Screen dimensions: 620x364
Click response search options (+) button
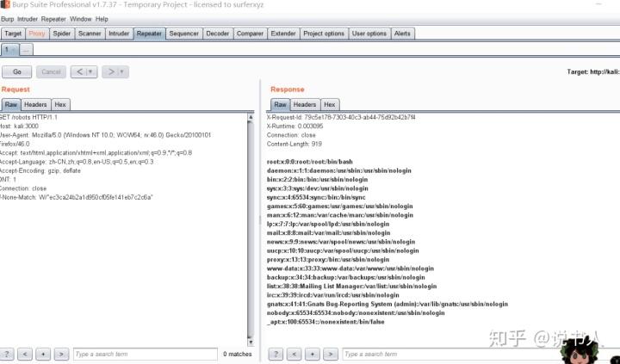pyautogui.click(x=313, y=355)
